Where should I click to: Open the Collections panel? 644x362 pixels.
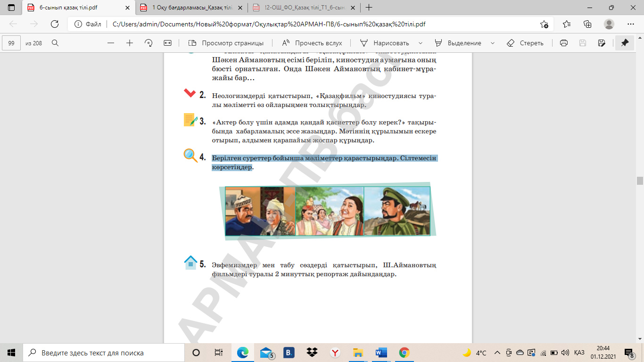587,25
